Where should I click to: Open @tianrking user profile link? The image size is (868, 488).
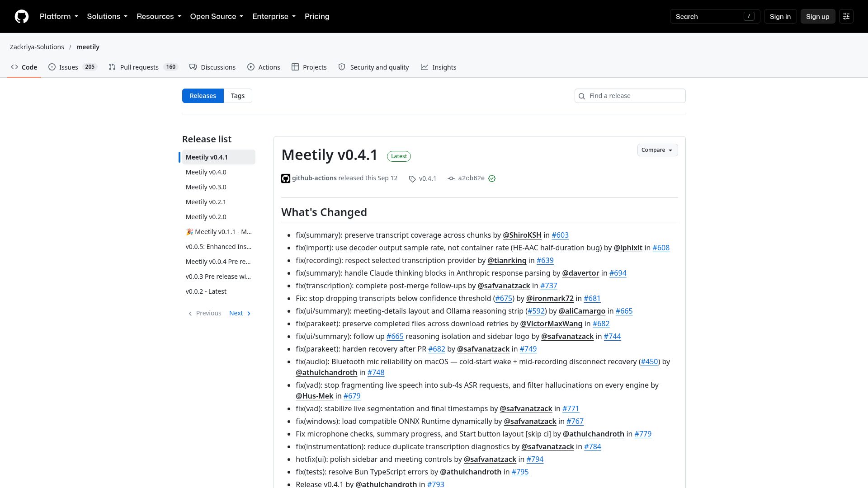(x=507, y=260)
